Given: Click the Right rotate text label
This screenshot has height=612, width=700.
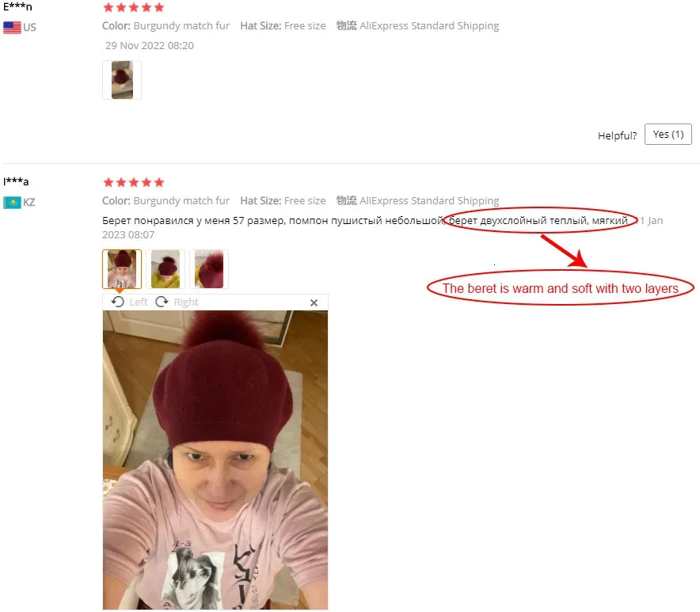Looking at the screenshot, I should 186,302.
